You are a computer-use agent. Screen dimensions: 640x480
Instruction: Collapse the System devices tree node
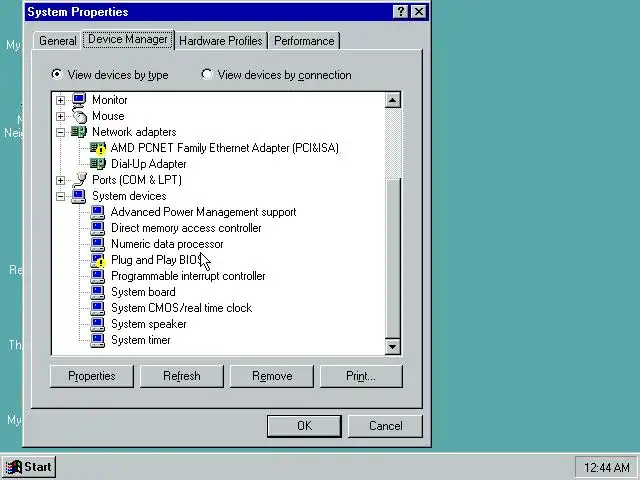[x=60, y=196]
